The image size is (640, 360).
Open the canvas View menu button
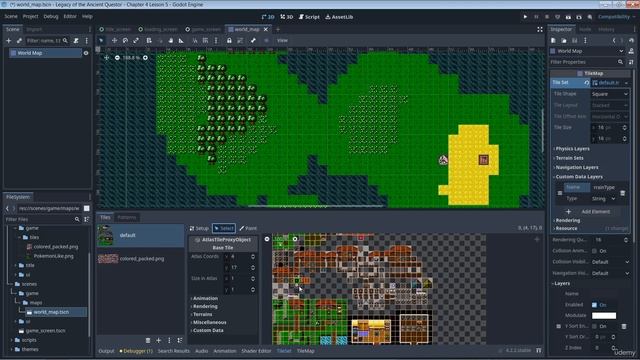click(x=282, y=40)
